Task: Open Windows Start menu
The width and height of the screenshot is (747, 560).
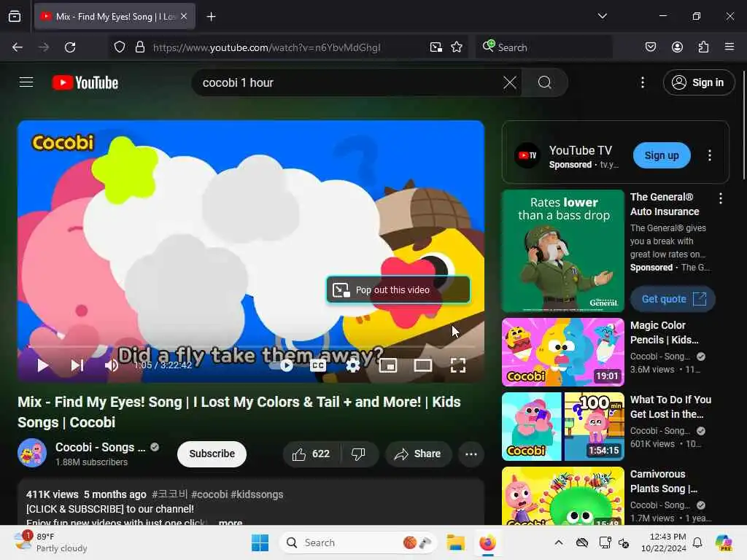Action: click(260, 542)
